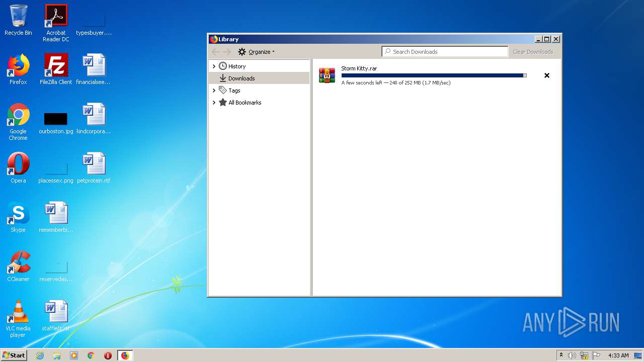Open the volume speaker tray icon
The image size is (644, 362).
coord(572,355)
